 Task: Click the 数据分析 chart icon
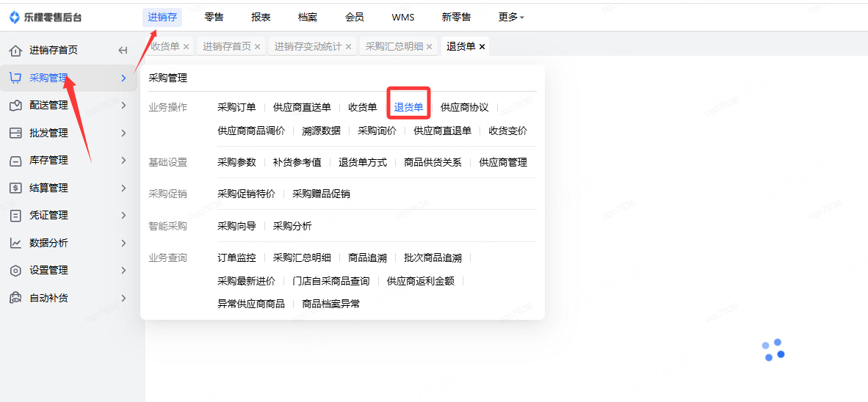pyautogui.click(x=16, y=243)
